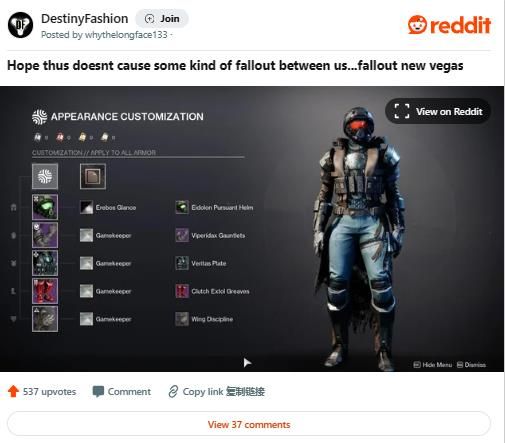Click the Comment button
The width and height of the screenshot is (505, 443).
pos(122,391)
